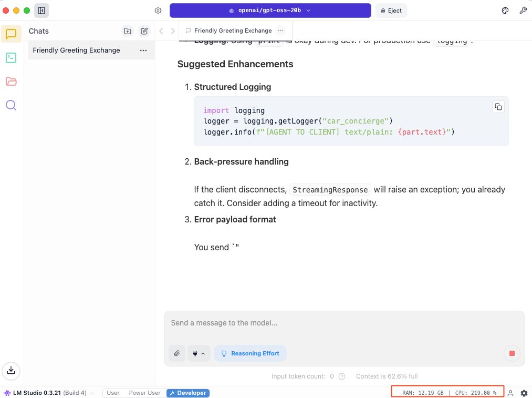Open the Discover search sidebar icon
Image resolution: width=532 pixels, height=398 pixels.
pyautogui.click(x=11, y=105)
